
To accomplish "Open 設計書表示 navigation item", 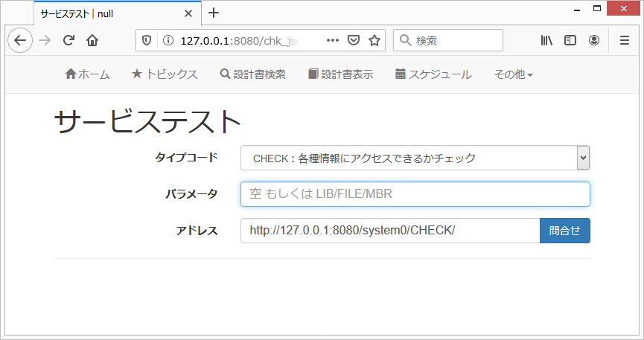I will coord(341,74).
